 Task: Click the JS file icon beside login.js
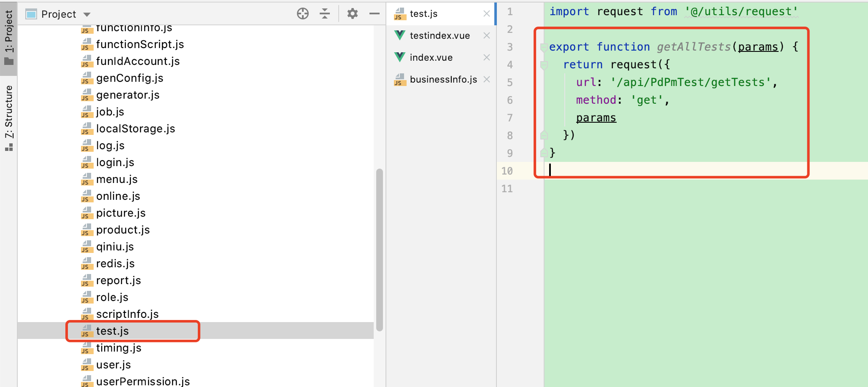click(87, 162)
